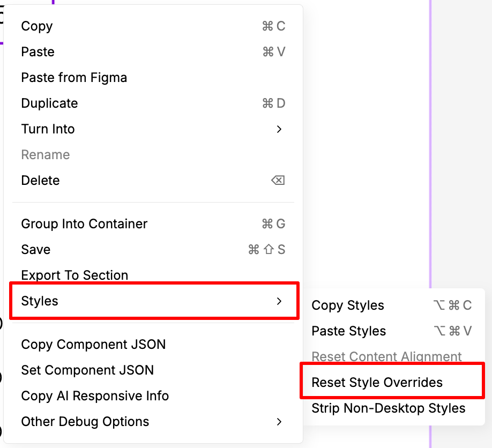
Task: Choose Paste from Figma
Action: (x=74, y=78)
